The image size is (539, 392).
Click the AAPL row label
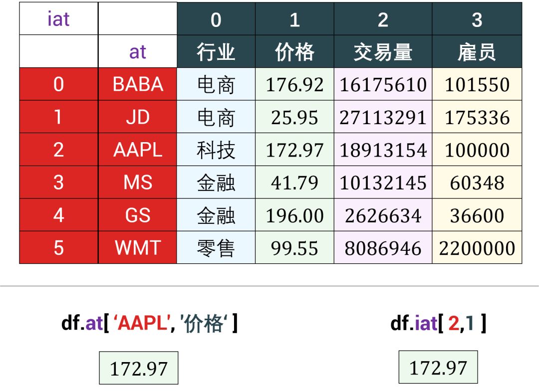click(138, 150)
